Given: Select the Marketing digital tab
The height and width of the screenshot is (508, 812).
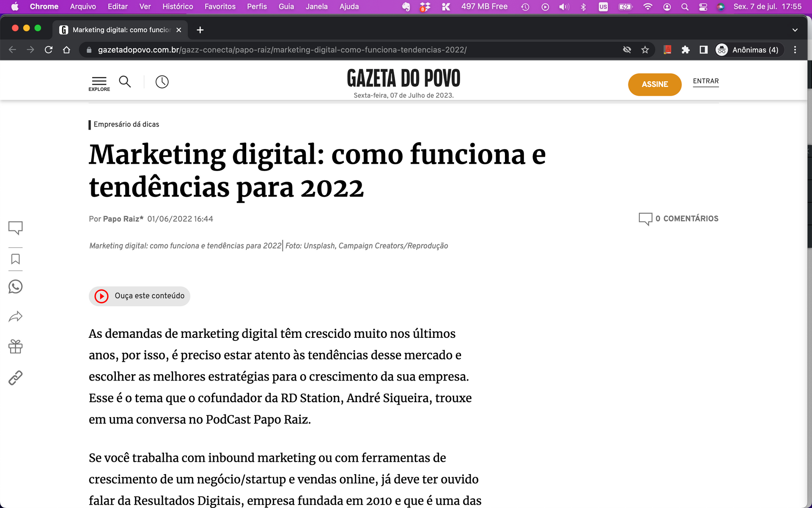Looking at the screenshot, I should tap(121, 30).
